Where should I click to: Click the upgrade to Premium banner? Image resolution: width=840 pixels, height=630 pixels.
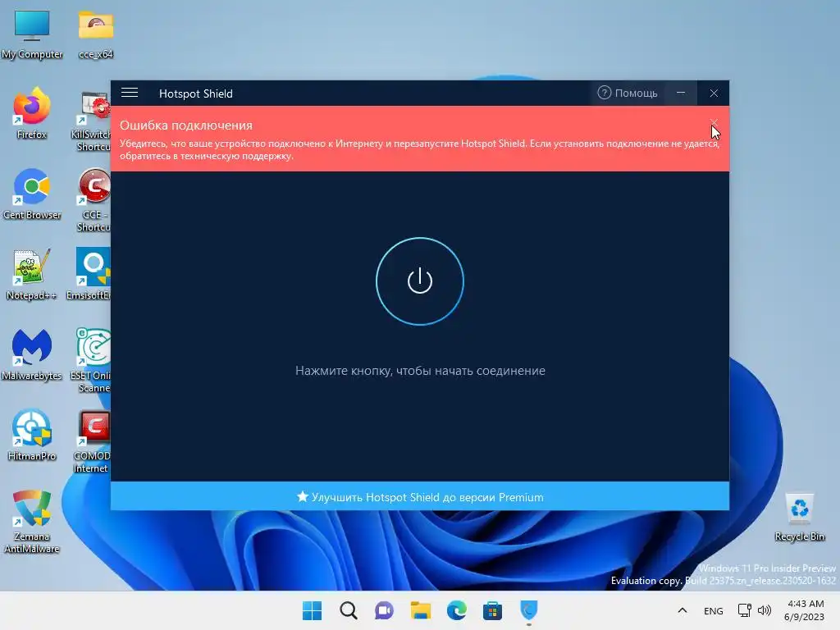point(420,496)
